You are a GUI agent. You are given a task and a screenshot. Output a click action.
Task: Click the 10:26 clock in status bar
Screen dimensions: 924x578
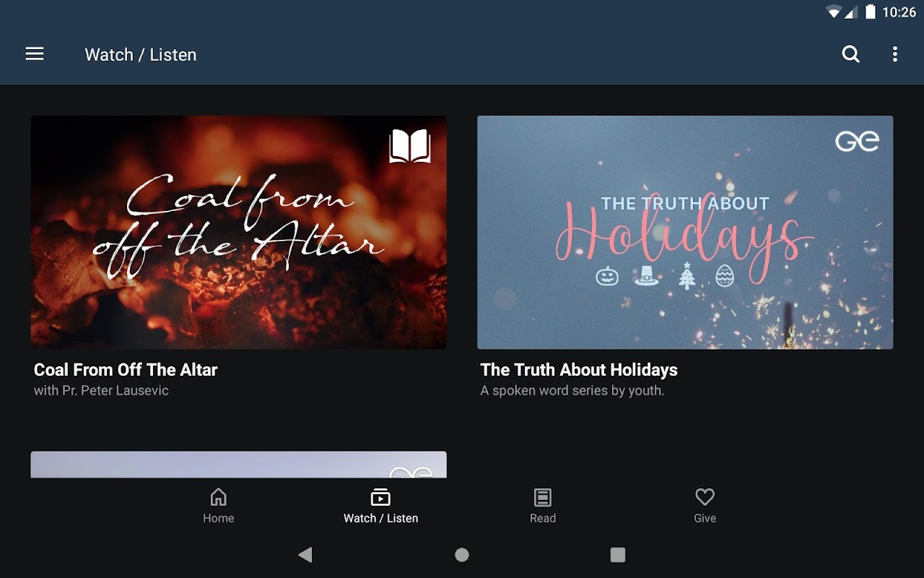(899, 12)
